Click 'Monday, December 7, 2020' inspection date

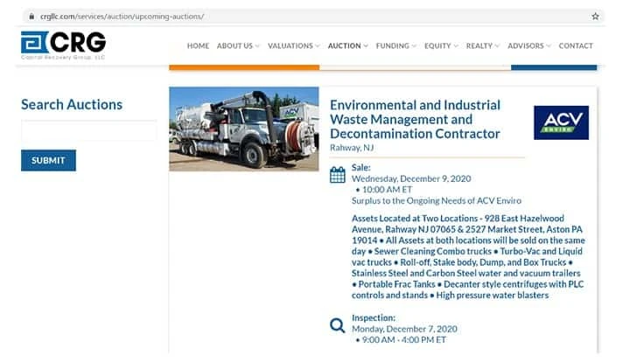click(404, 329)
